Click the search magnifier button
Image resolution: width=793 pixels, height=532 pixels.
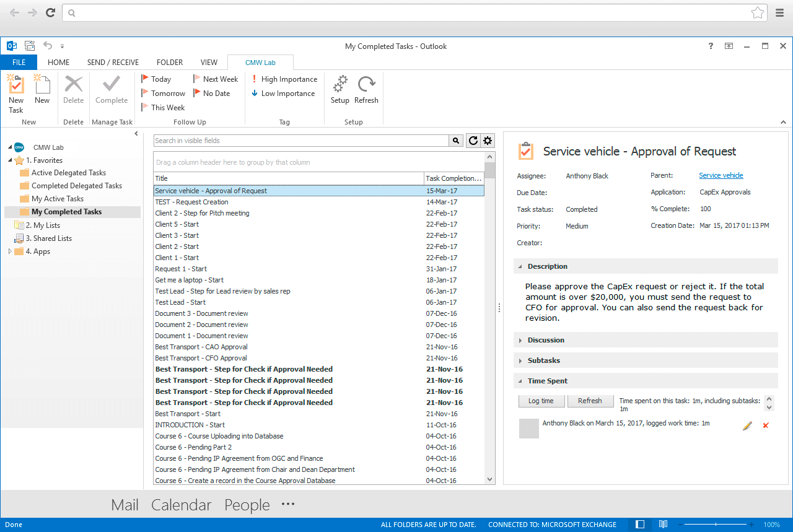456,141
